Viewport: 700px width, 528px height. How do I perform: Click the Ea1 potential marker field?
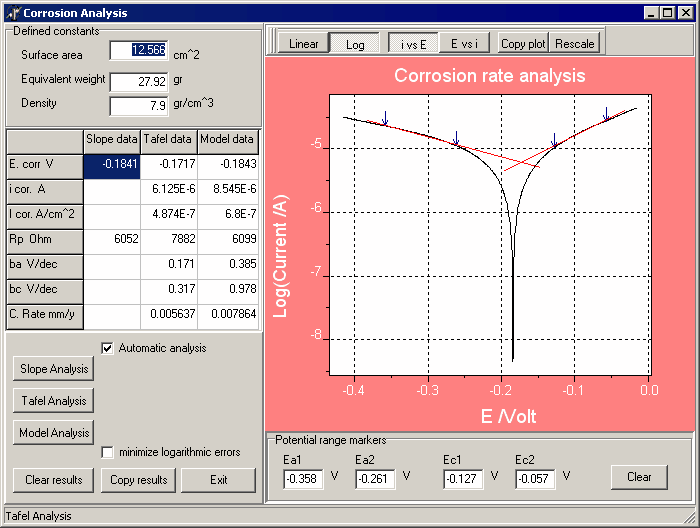tap(304, 479)
